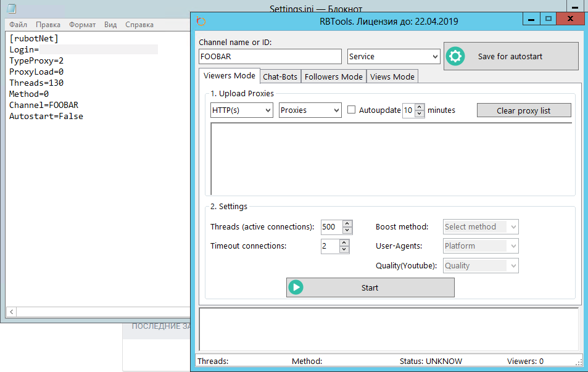This screenshot has width=588, height=372.
Task: Click the RBTools app icon in title bar
Action: tap(201, 21)
